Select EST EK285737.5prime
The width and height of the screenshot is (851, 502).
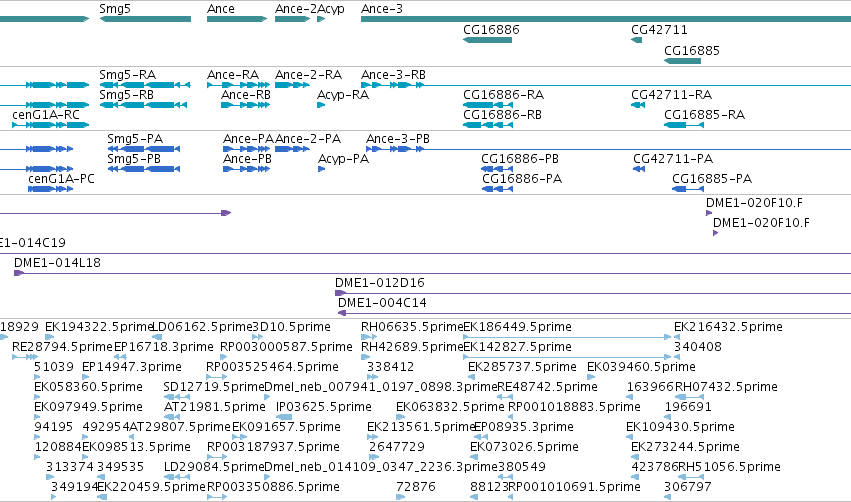click(522, 367)
